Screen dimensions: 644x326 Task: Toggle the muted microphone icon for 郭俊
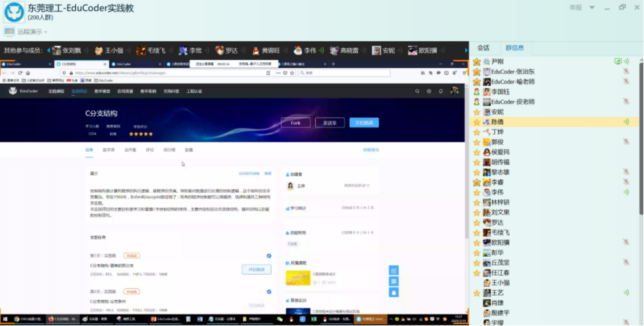click(625, 142)
